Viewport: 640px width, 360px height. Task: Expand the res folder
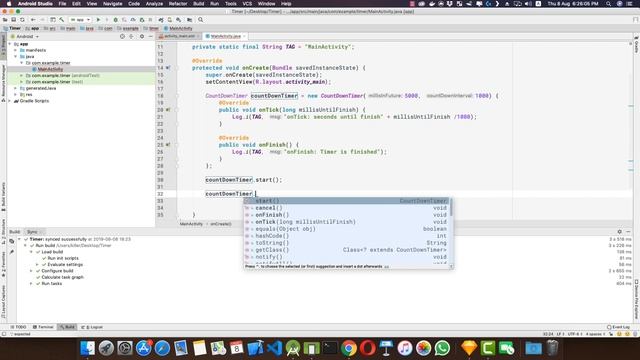[16, 94]
